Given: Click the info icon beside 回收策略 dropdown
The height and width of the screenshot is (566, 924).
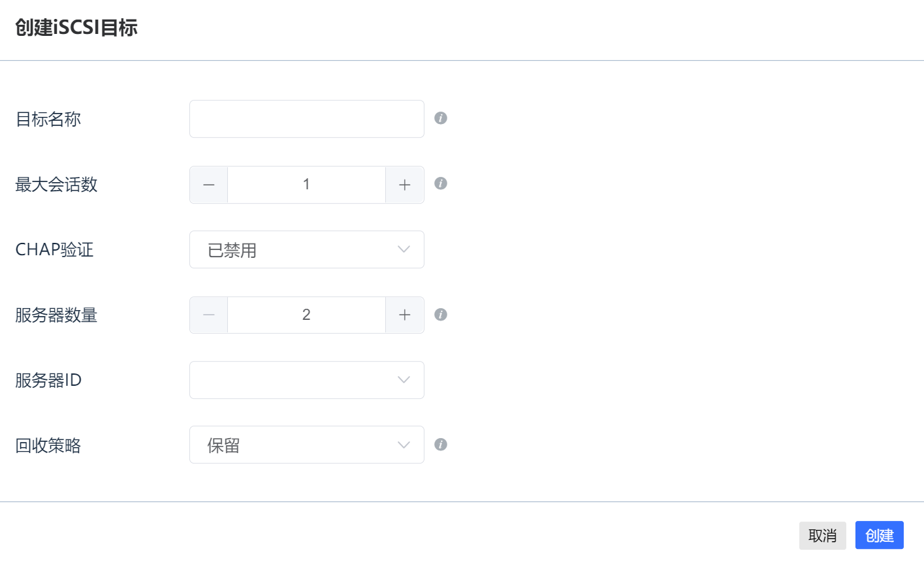Looking at the screenshot, I should point(441,445).
